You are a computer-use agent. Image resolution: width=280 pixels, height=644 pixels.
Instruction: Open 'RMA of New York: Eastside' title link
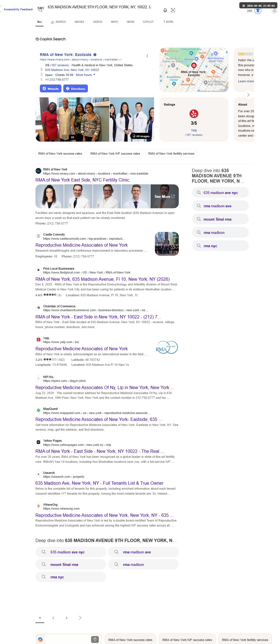click(66, 55)
